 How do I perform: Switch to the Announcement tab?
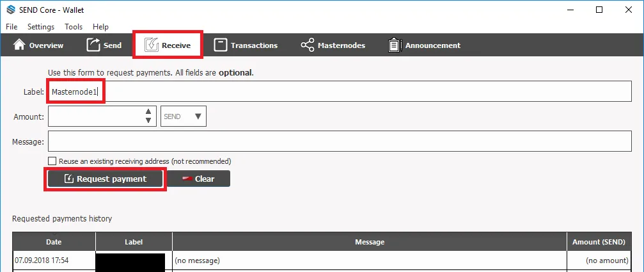(x=424, y=45)
